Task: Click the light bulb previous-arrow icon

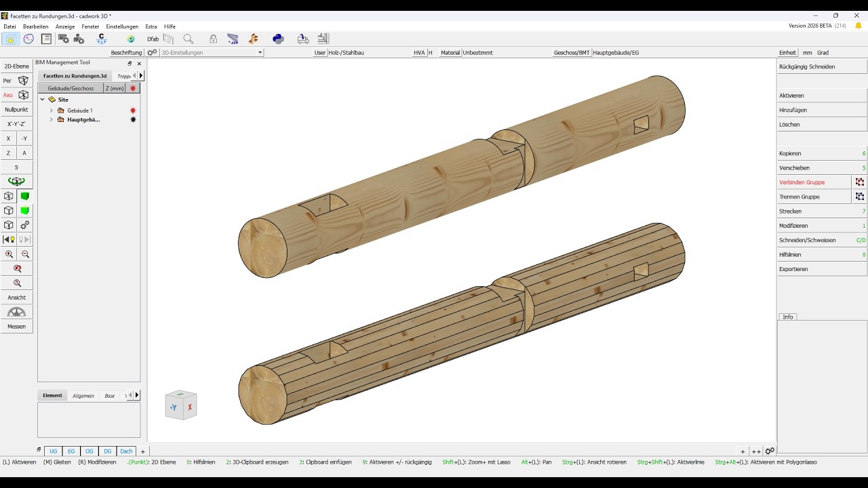Action: tap(9, 239)
